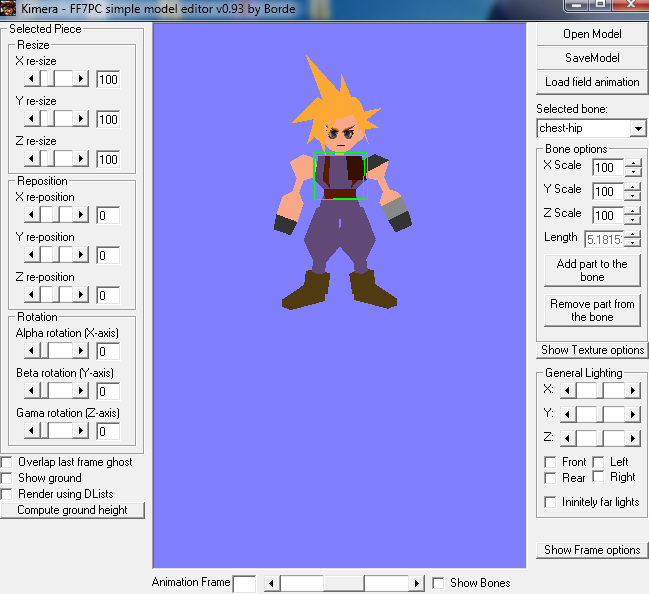Click the Y Scale spinner arrows
Screen dimensions: 649x594
[632, 191]
